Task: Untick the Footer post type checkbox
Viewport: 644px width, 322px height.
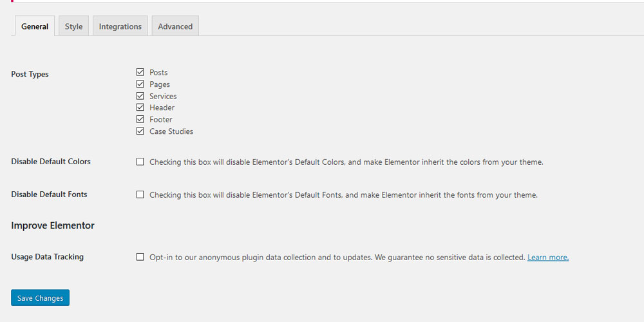Action: [140, 119]
